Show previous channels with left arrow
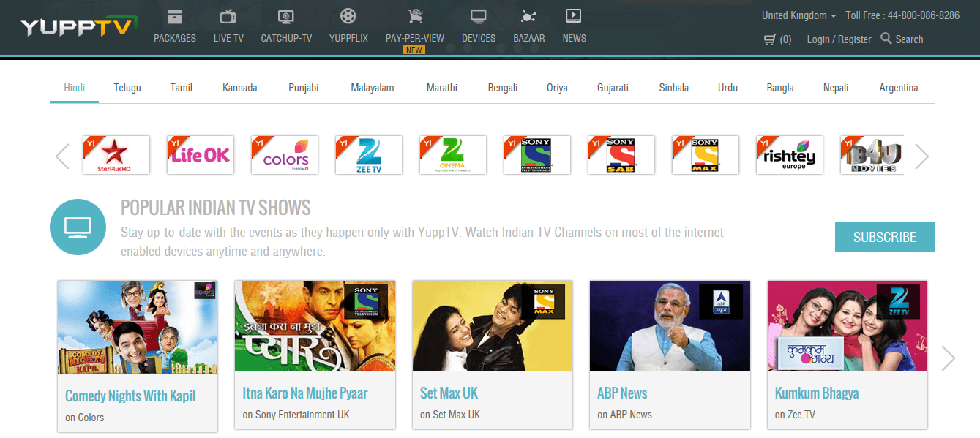The width and height of the screenshot is (980, 438). pyautogui.click(x=63, y=156)
